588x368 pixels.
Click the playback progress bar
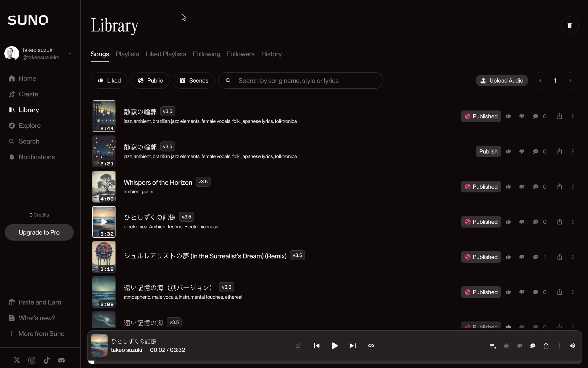click(335, 362)
